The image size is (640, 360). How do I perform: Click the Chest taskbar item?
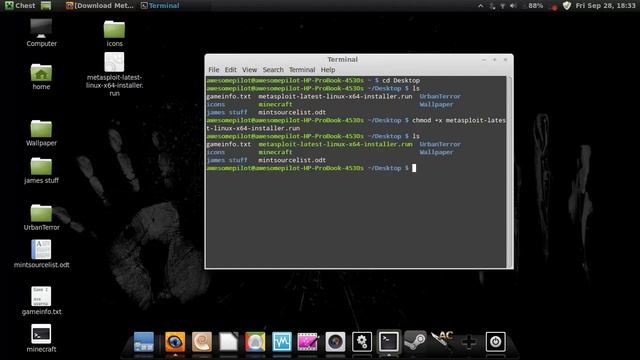20,5
